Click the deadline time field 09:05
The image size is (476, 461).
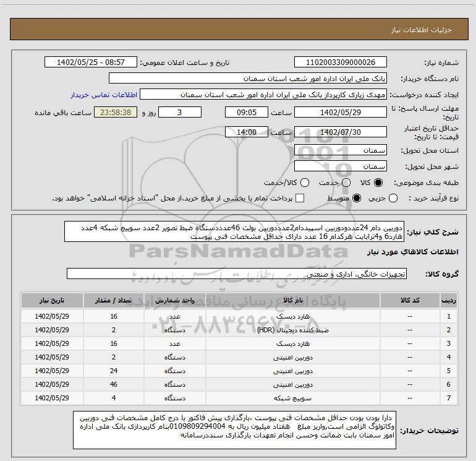(x=247, y=112)
